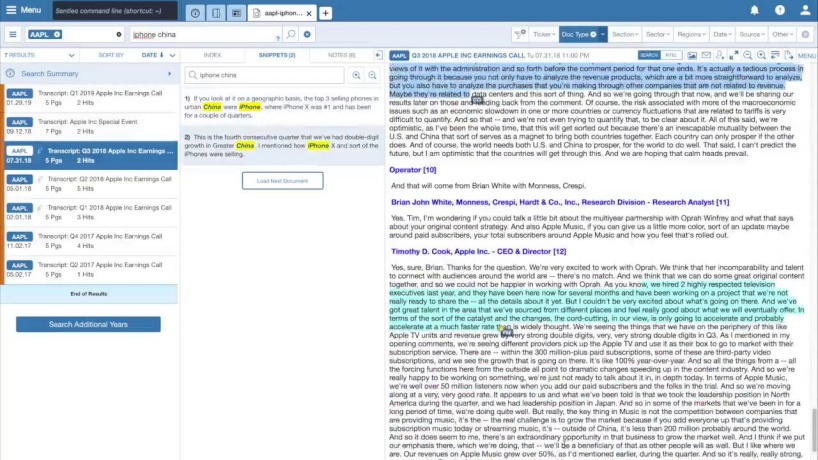The image size is (818, 460).
Task: Collapse the snippets panel arrow icon
Action: coord(379,55)
